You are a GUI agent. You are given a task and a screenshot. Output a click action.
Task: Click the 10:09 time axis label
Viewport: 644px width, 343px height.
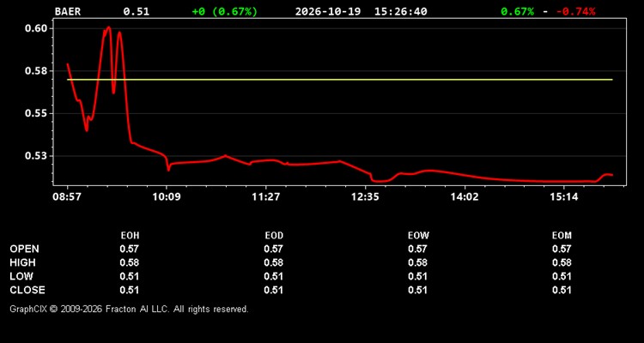coord(167,197)
